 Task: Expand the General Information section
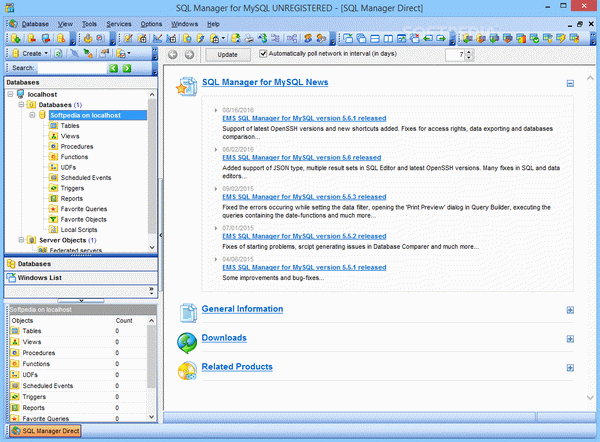570,310
